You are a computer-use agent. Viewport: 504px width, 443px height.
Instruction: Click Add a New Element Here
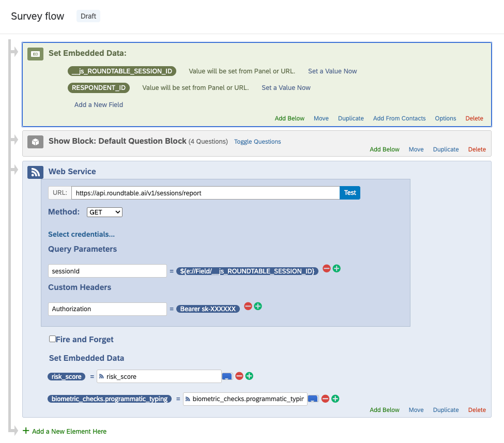click(69, 432)
